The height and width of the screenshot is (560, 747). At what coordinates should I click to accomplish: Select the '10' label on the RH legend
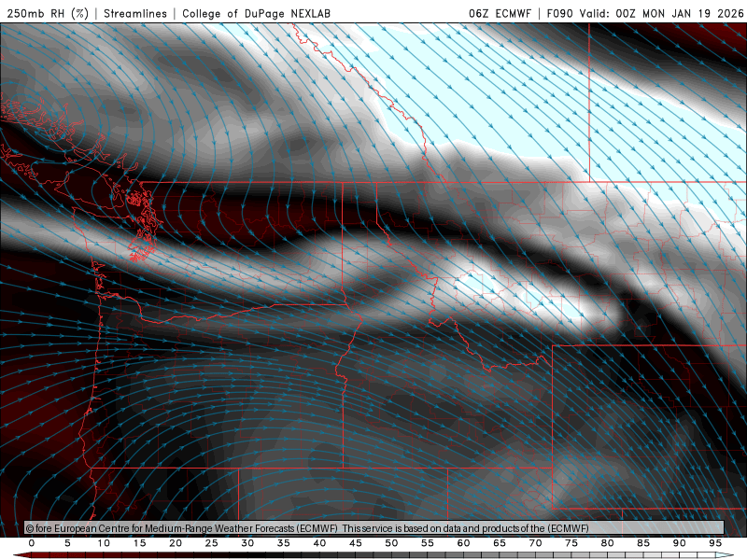tap(104, 543)
